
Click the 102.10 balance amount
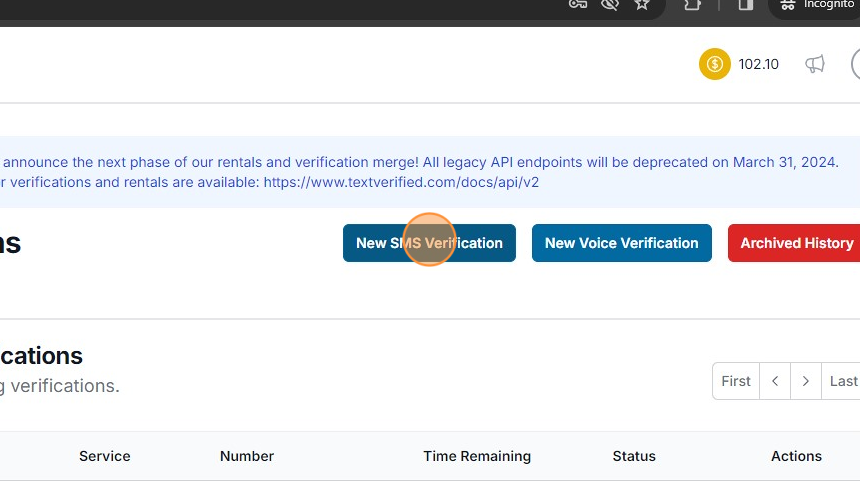(759, 64)
